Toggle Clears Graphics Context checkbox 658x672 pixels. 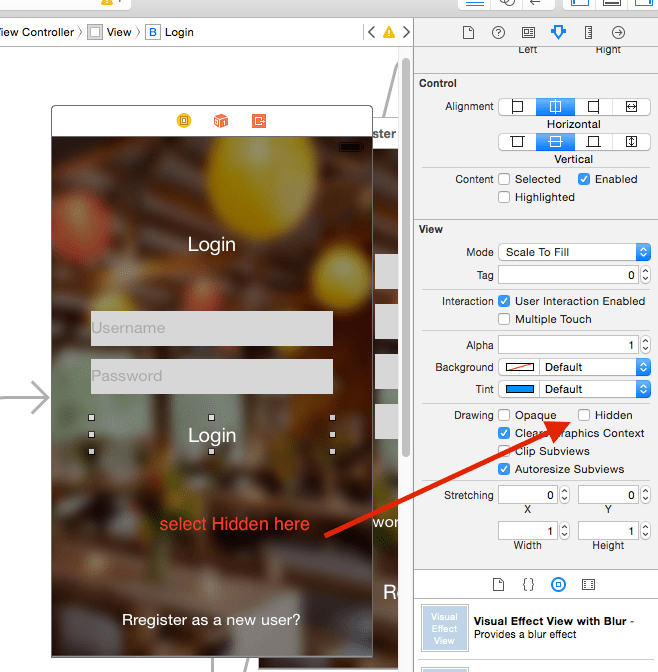pos(504,433)
